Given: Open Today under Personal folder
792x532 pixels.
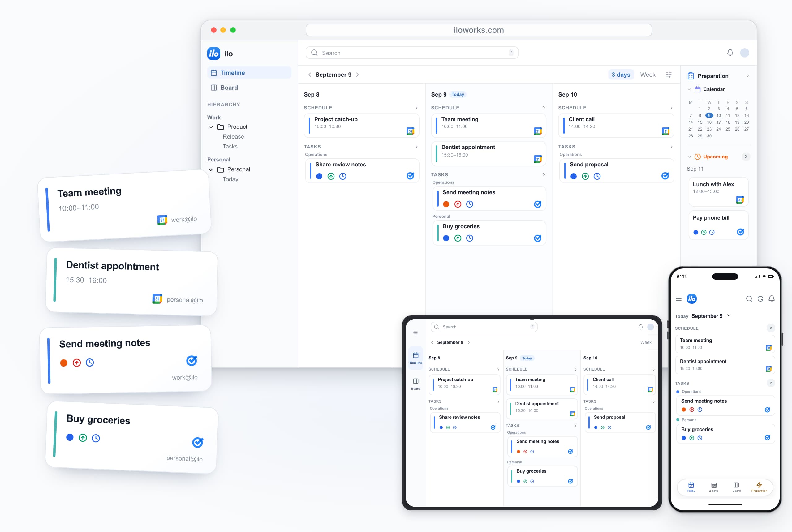Looking at the screenshot, I should click(230, 179).
